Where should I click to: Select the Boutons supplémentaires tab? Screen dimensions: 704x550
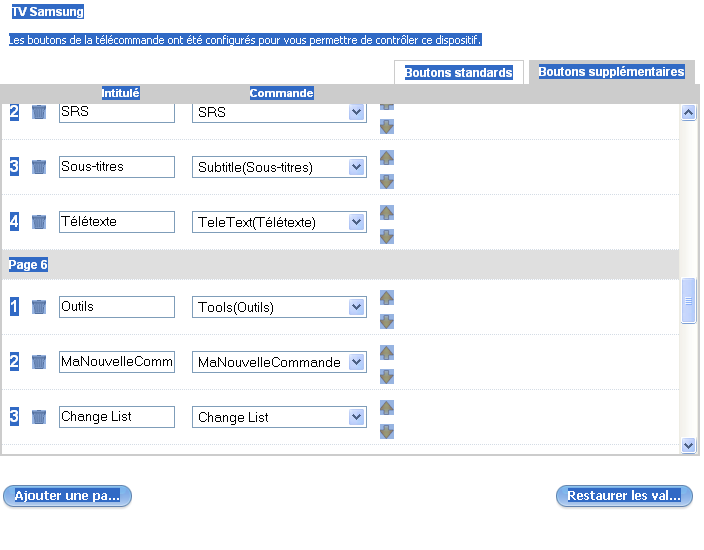point(611,72)
